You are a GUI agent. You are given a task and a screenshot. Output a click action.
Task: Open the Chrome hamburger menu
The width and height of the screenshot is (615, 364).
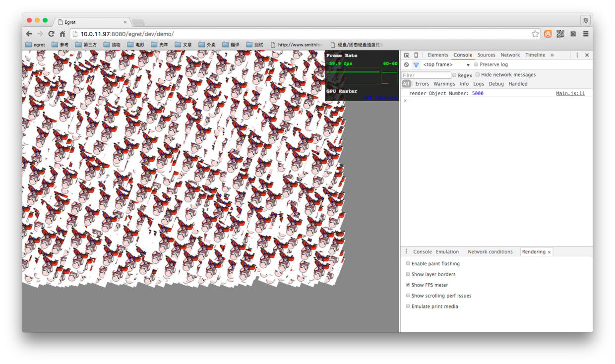point(586,34)
